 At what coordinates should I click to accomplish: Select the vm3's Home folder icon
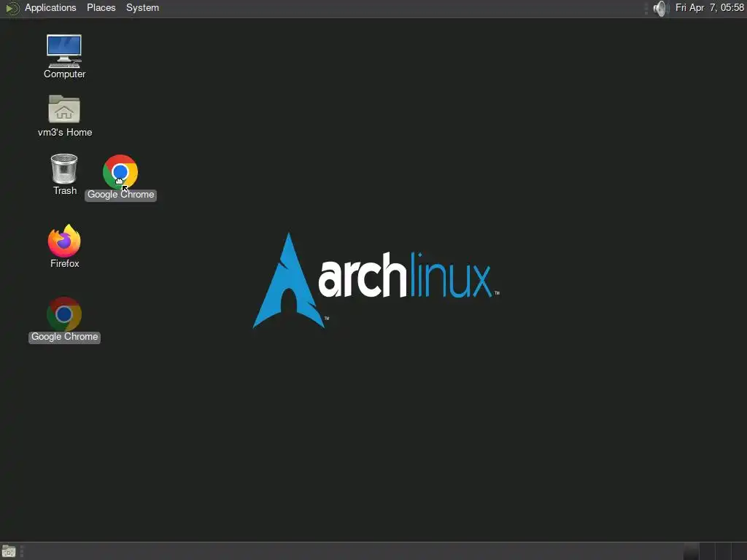64,109
